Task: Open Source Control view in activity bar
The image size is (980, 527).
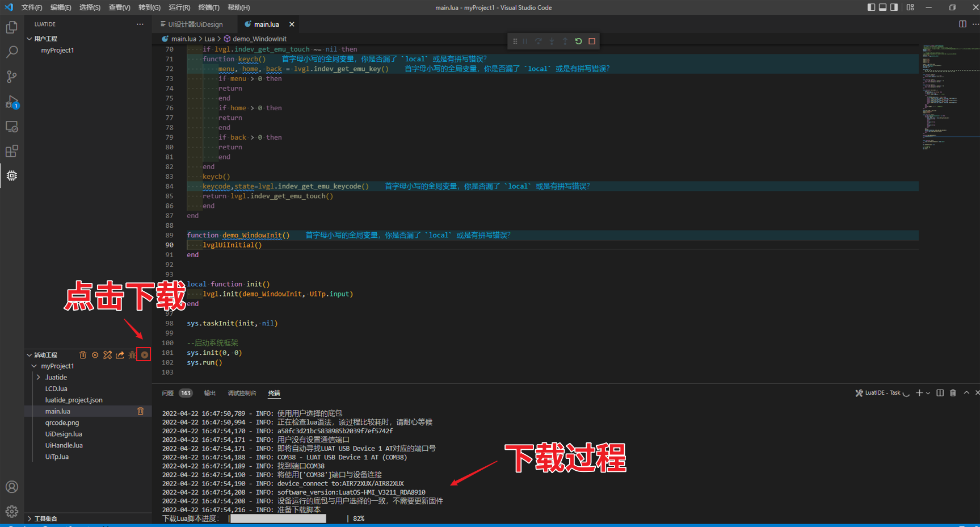Action: pos(11,77)
